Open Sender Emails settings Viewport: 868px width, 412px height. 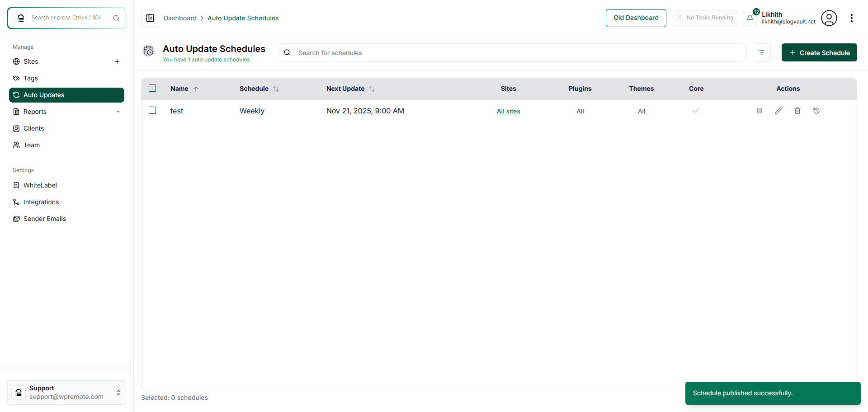pos(66,219)
